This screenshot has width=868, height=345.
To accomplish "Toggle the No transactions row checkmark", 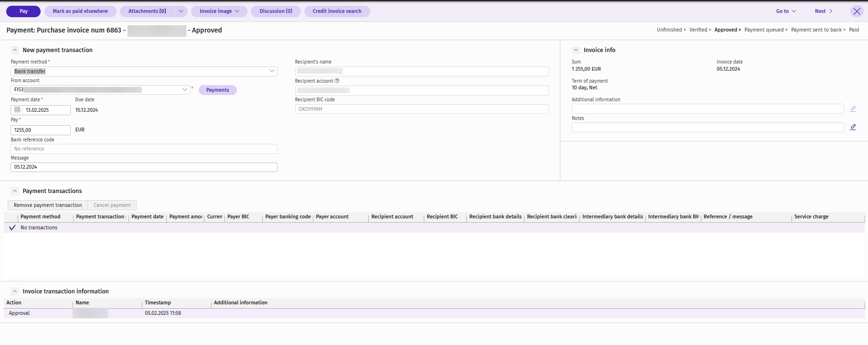I will 12,227.
